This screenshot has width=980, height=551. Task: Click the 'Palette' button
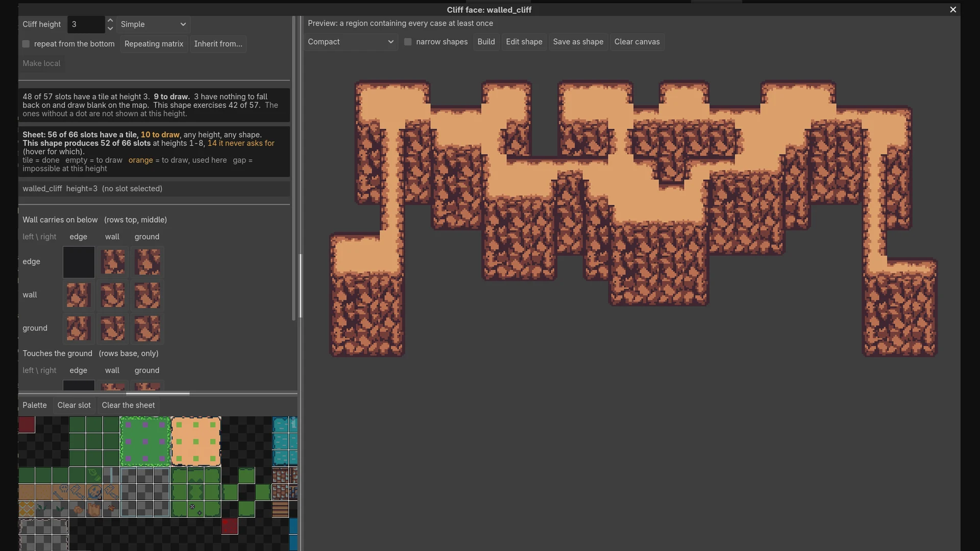click(35, 405)
